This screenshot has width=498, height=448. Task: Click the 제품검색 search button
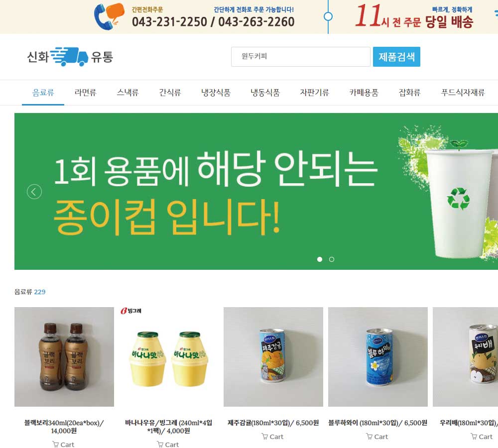[x=396, y=57]
